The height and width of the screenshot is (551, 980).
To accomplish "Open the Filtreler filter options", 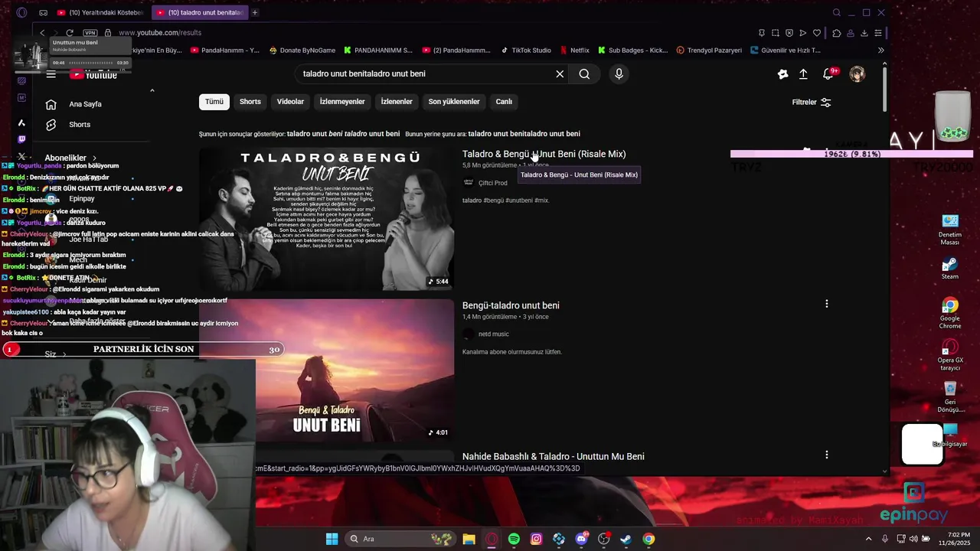I will [x=812, y=102].
